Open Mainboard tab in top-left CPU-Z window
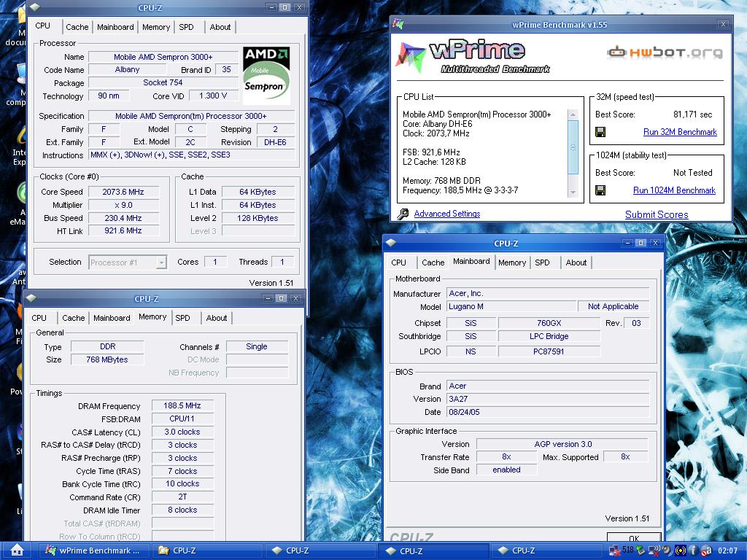Screen dimensions: 747x560 [x=115, y=27]
